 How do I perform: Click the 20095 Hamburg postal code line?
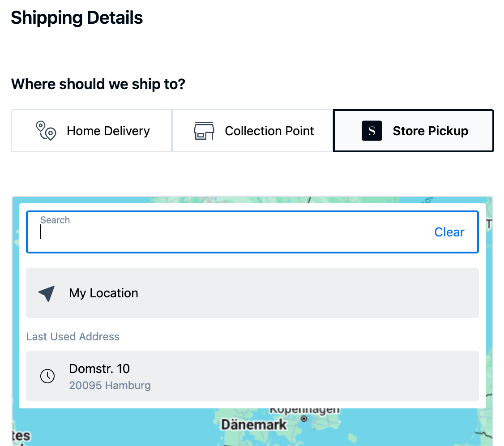point(110,385)
